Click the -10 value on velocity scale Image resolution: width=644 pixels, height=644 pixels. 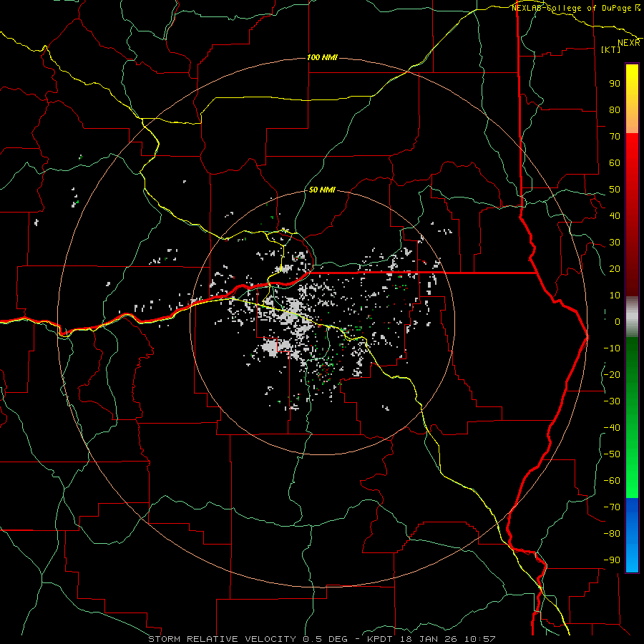pos(612,348)
